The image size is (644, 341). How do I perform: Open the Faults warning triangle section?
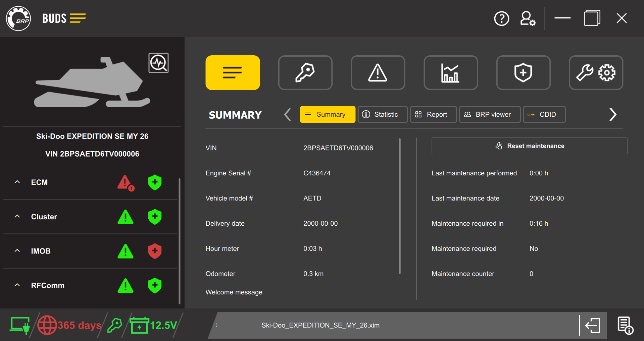click(378, 72)
